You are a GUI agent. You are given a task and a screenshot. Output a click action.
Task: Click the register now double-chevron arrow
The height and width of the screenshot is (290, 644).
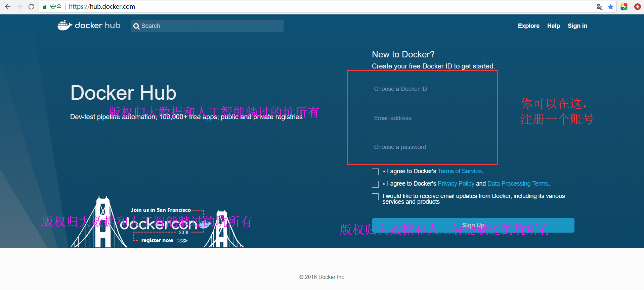tap(182, 241)
